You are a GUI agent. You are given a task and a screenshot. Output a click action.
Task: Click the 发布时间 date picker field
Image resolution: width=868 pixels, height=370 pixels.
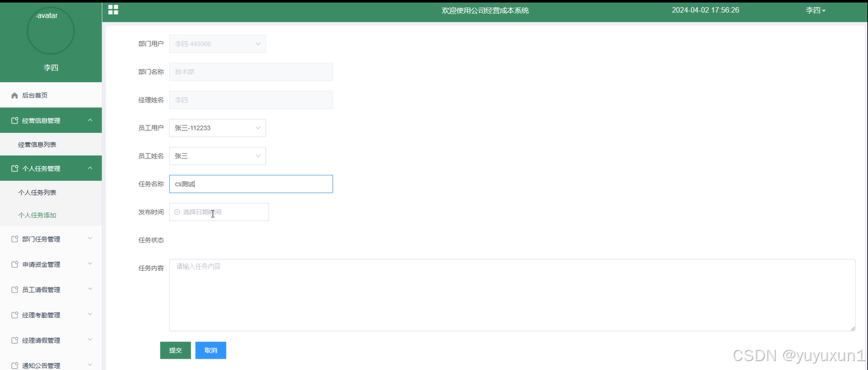click(219, 212)
